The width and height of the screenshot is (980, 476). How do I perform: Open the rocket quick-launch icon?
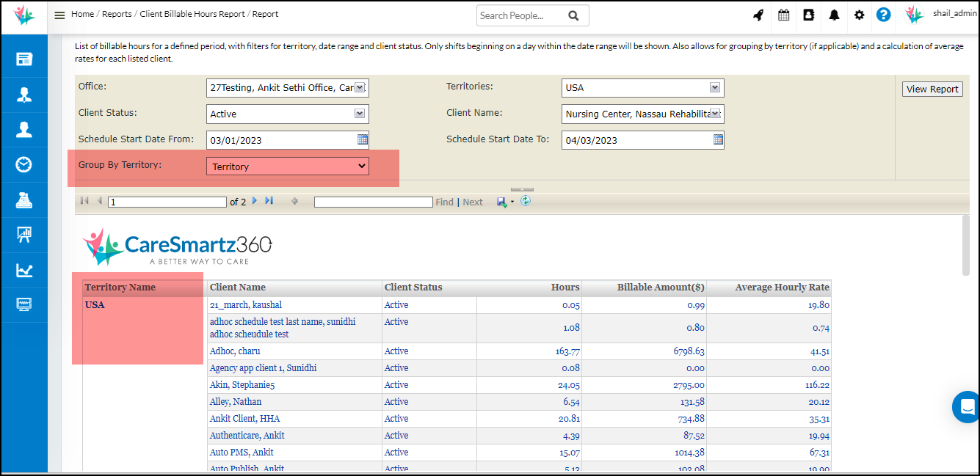click(x=758, y=15)
